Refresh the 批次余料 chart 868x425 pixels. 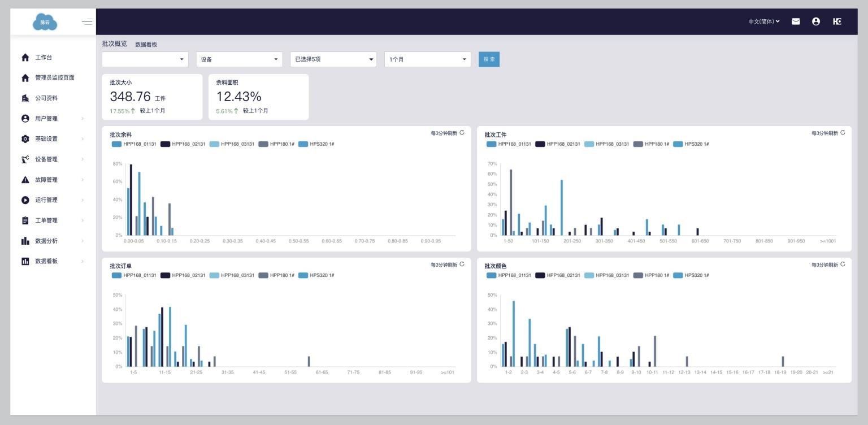pos(462,133)
